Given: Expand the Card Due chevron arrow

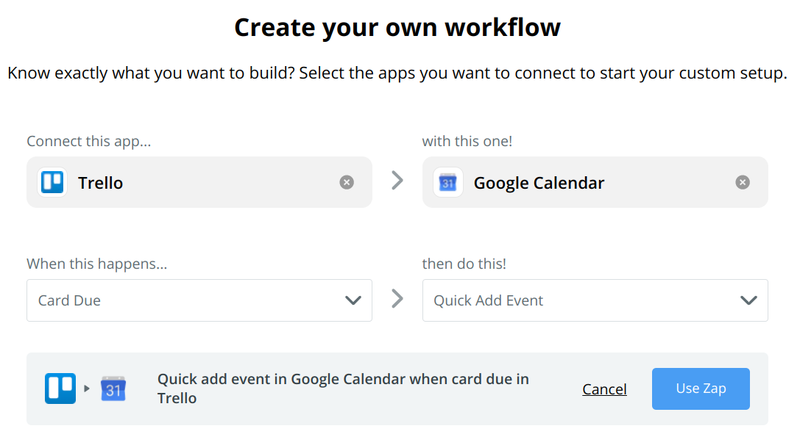Looking at the screenshot, I should 353,301.
